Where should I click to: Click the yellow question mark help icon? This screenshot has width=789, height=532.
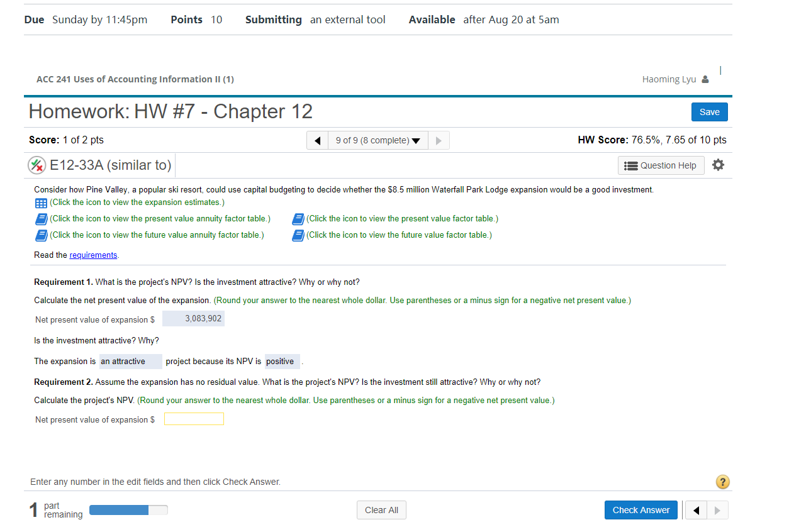pos(722,482)
